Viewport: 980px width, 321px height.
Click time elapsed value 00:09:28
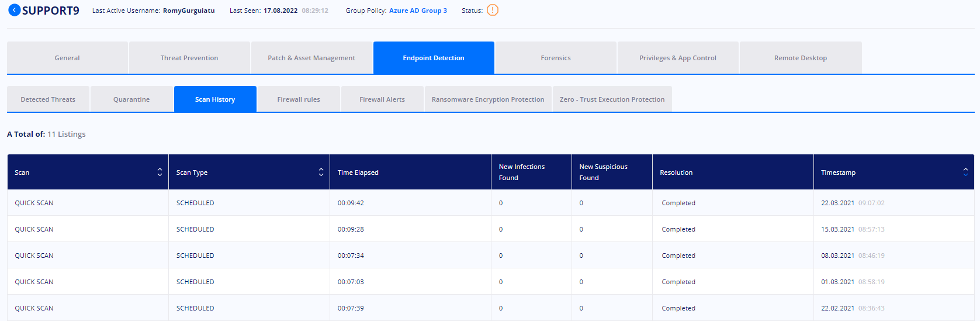point(351,229)
